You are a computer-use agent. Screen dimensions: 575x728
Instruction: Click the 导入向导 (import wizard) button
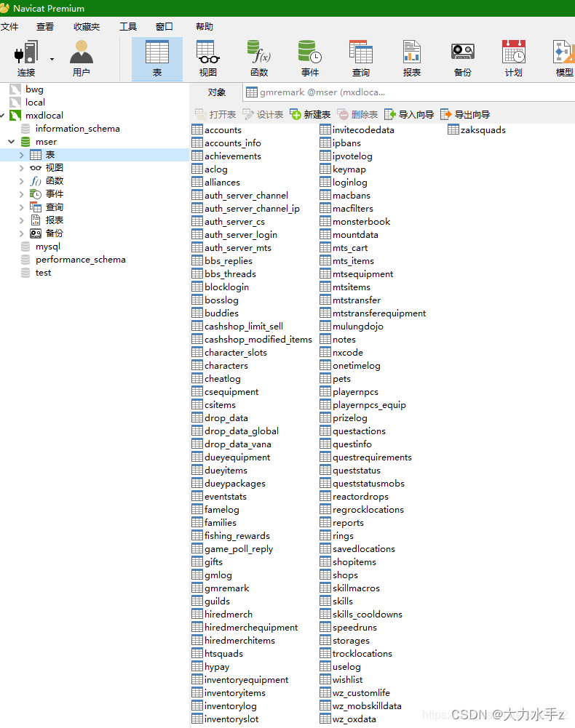[410, 114]
